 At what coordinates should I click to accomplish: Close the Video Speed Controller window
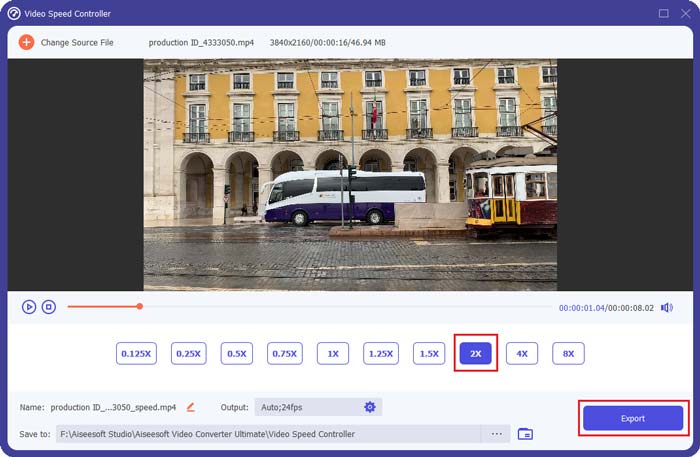[686, 13]
